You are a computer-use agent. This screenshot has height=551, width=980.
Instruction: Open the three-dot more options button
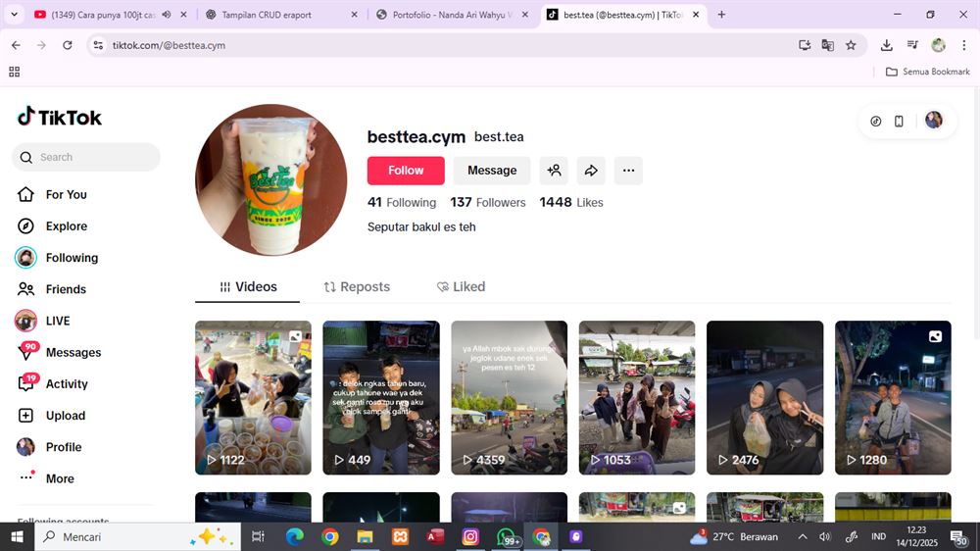[x=628, y=171]
